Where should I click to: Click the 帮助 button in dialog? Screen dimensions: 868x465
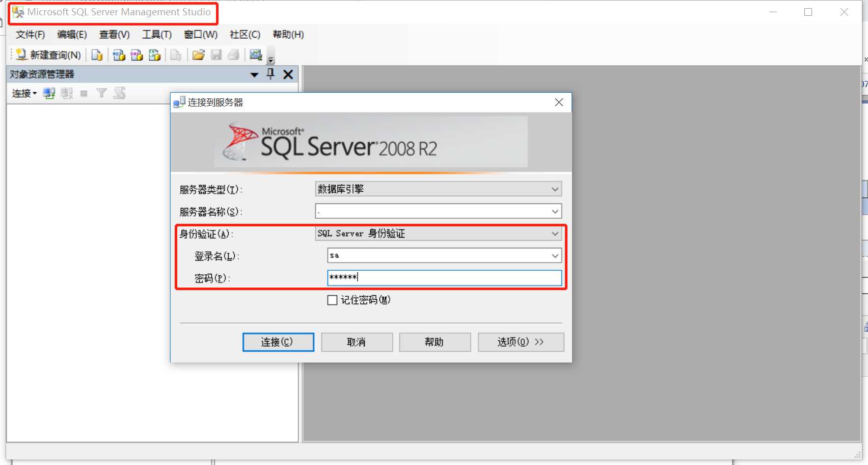tap(435, 342)
